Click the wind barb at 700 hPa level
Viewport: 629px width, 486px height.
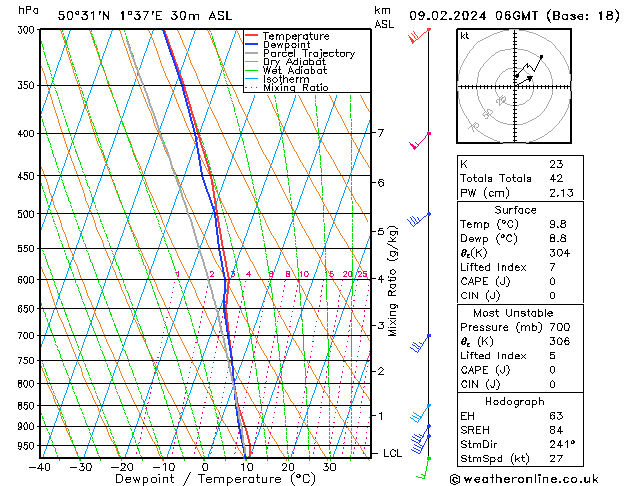[x=420, y=343]
